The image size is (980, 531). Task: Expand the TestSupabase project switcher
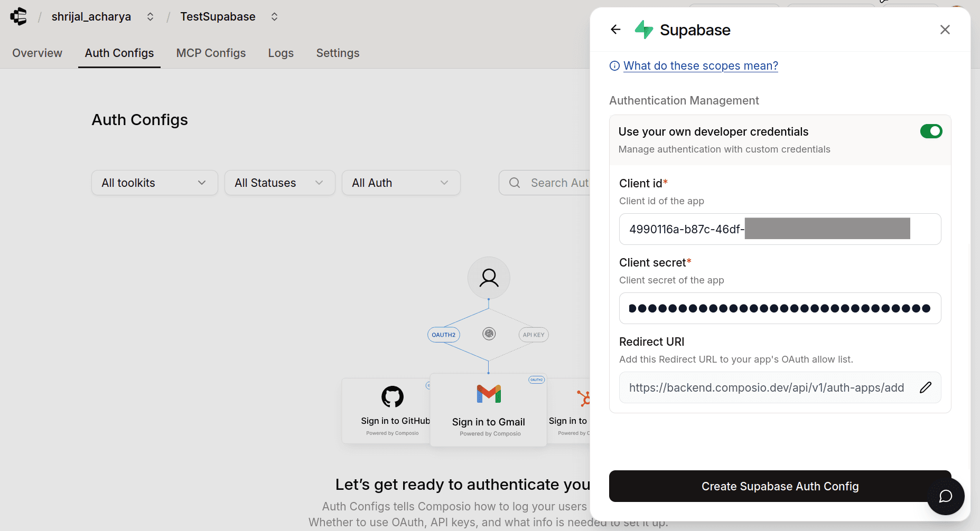pyautogui.click(x=274, y=17)
